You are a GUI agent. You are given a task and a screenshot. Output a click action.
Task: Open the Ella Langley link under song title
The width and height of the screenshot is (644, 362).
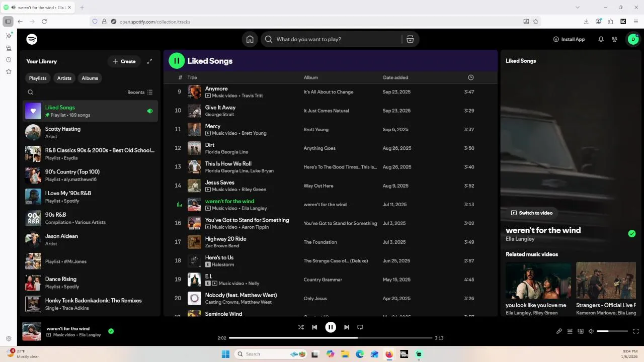520,239
